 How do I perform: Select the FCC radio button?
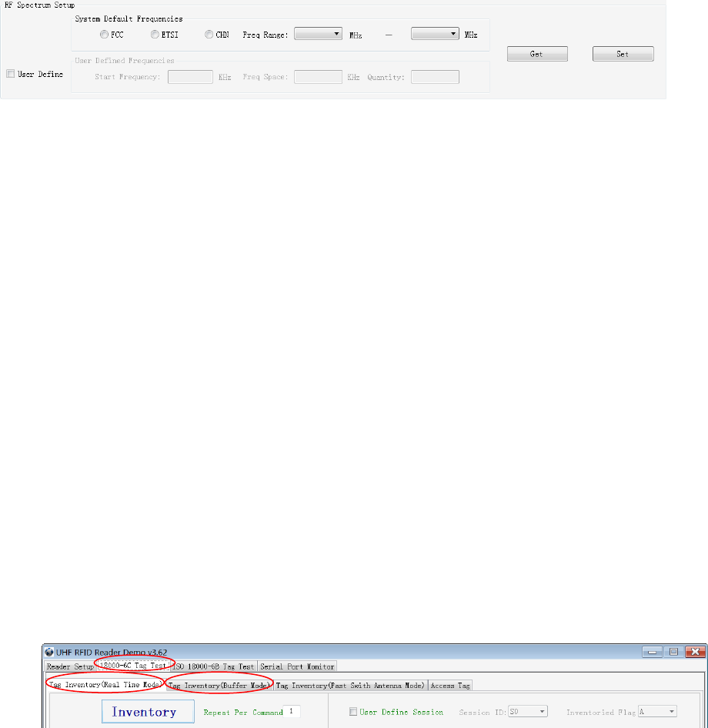pos(104,35)
